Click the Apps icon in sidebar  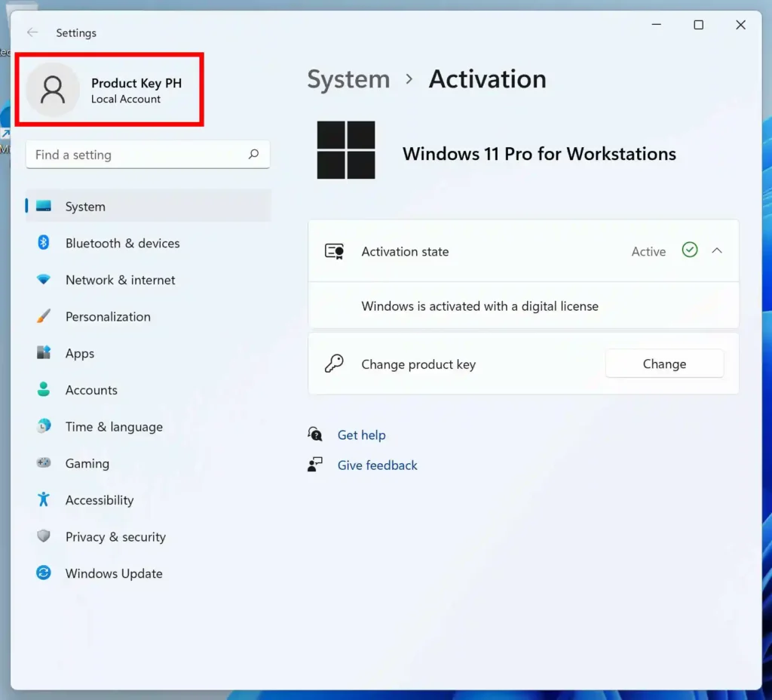click(x=43, y=352)
